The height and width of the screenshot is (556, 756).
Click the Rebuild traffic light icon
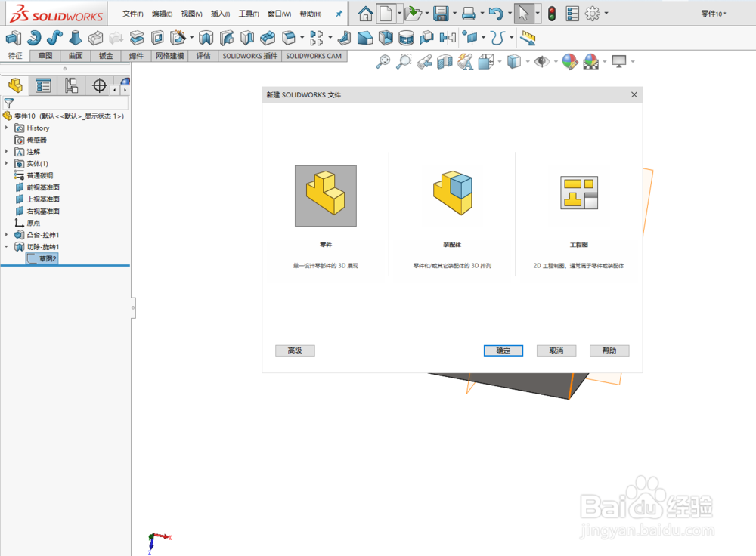(x=552, y=14)
